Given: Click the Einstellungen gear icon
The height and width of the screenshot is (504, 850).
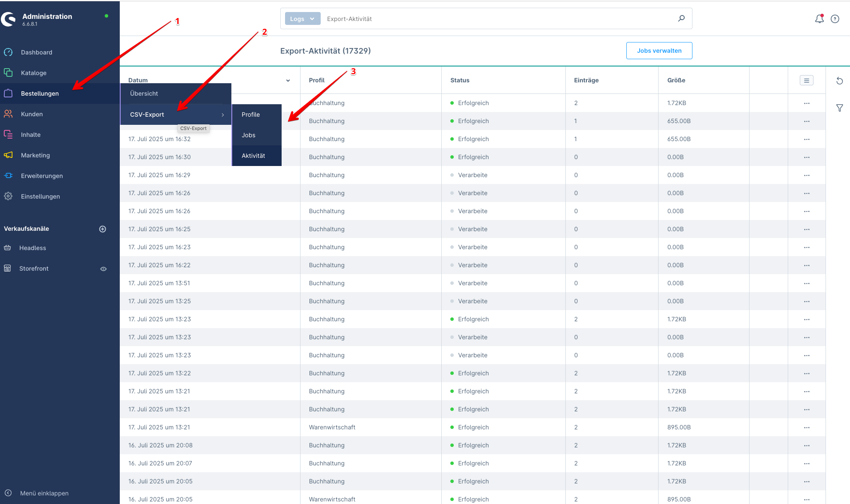Looking at the screenshot, I should coord(8,196).
